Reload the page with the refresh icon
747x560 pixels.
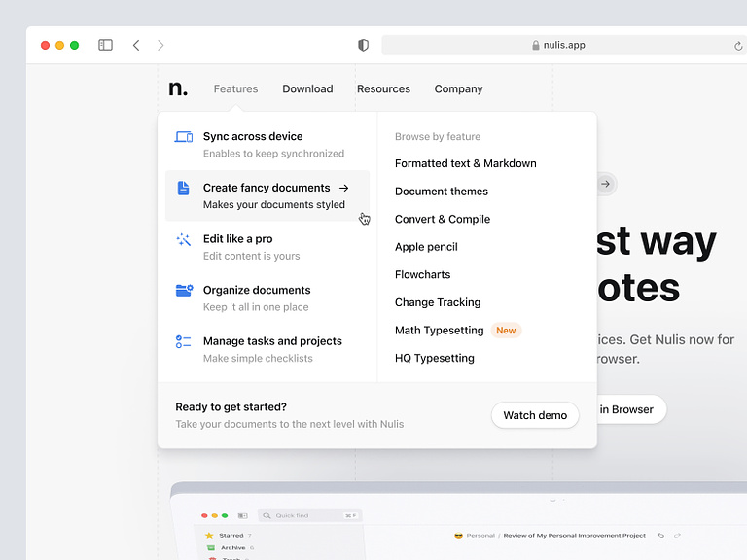[x=738, y=46]
